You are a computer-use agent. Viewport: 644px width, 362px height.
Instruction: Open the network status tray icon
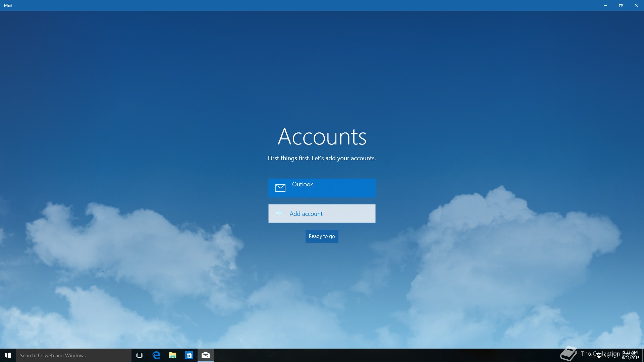pyautogui.click(x=599, y=355)
